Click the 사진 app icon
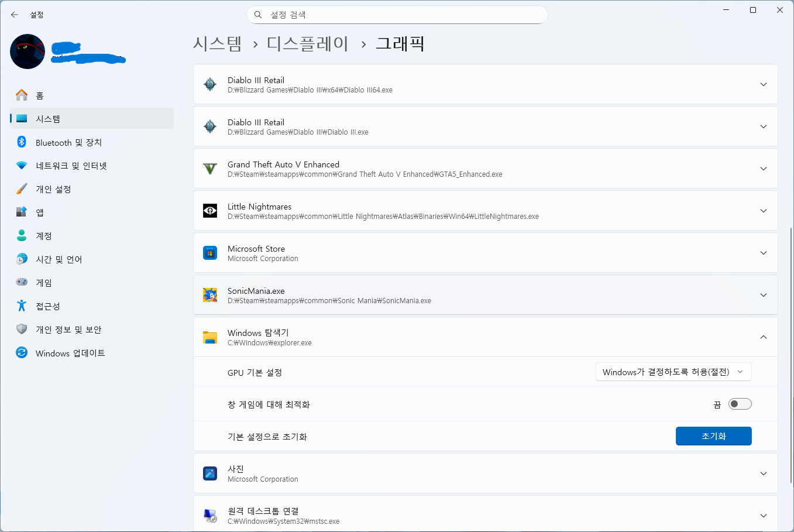The height and width of the screenshot is (532, 794). (210, 473)
